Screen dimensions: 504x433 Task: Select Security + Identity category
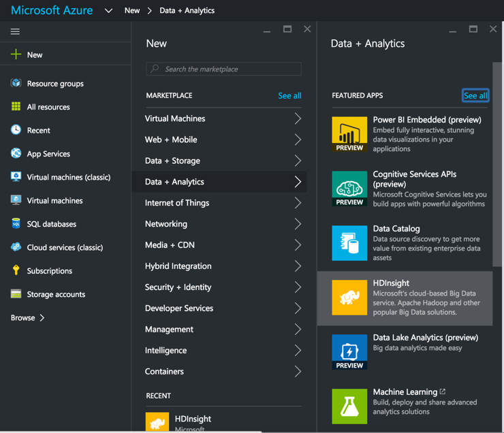(219, 287)
